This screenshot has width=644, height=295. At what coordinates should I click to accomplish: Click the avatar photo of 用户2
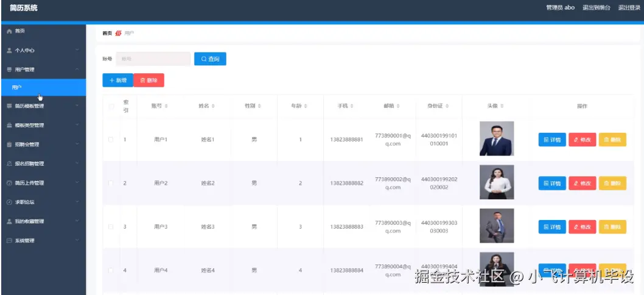coord(497,182)
